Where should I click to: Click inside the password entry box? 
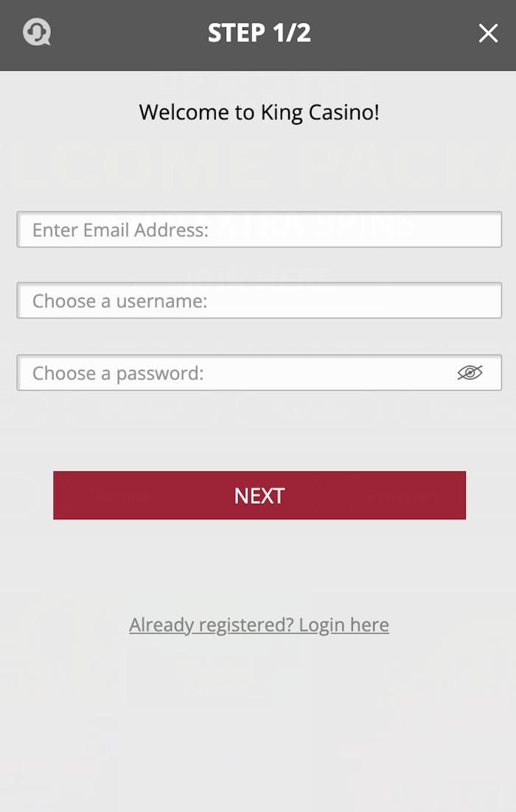point(236,373)
